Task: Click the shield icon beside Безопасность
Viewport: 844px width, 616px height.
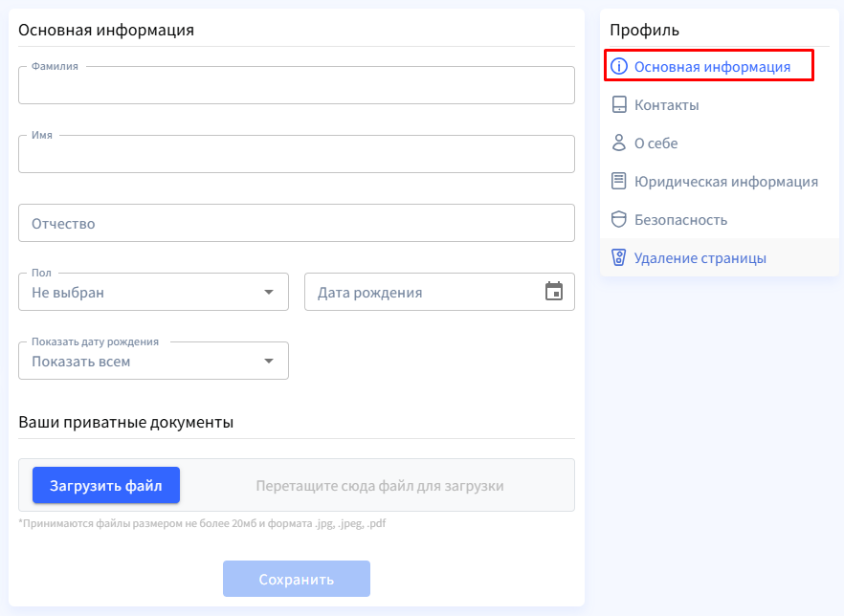Action: (619, 219)
